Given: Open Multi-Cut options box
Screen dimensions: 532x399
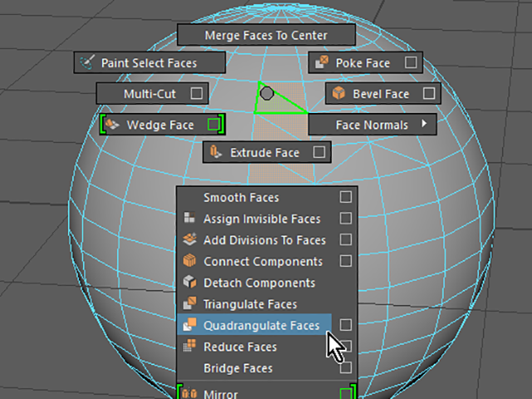Looking at the screenshot, I should (196, 93).
